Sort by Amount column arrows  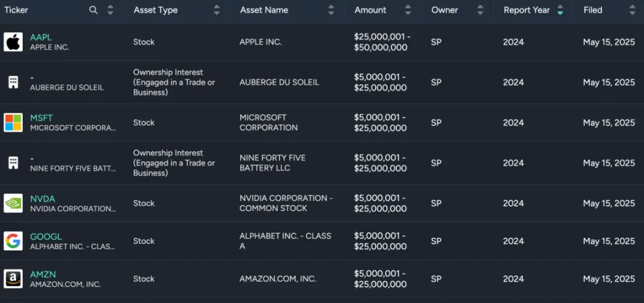408,10
